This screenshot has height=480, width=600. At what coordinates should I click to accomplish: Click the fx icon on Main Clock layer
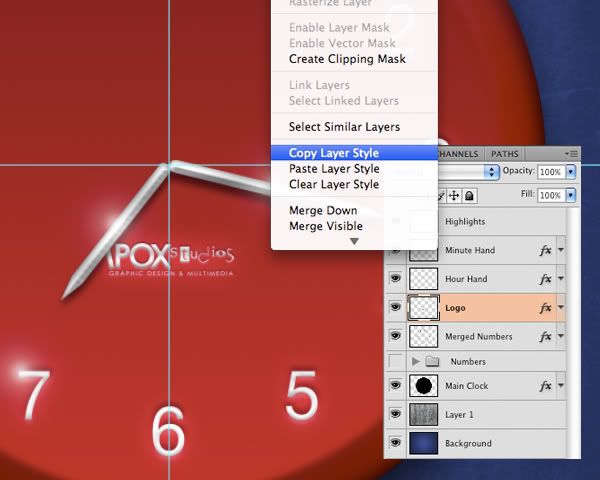click(x=545, y=385)
